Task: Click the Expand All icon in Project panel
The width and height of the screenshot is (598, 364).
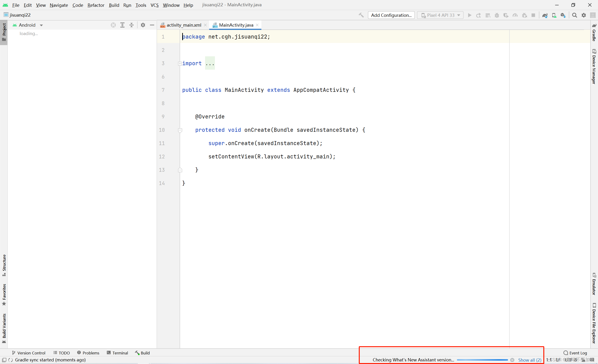Action: click(x=123, y=25)
